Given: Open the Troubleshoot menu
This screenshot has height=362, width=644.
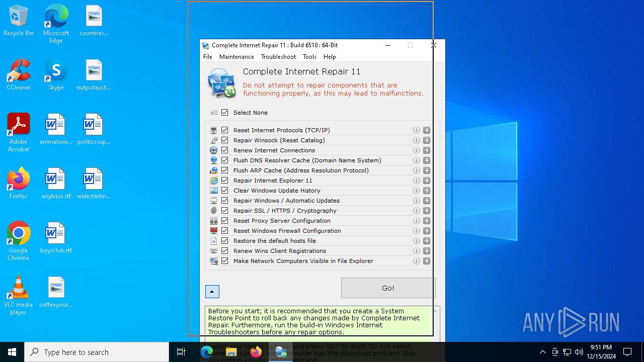Looking at the screenshot, I should [278, 57].
